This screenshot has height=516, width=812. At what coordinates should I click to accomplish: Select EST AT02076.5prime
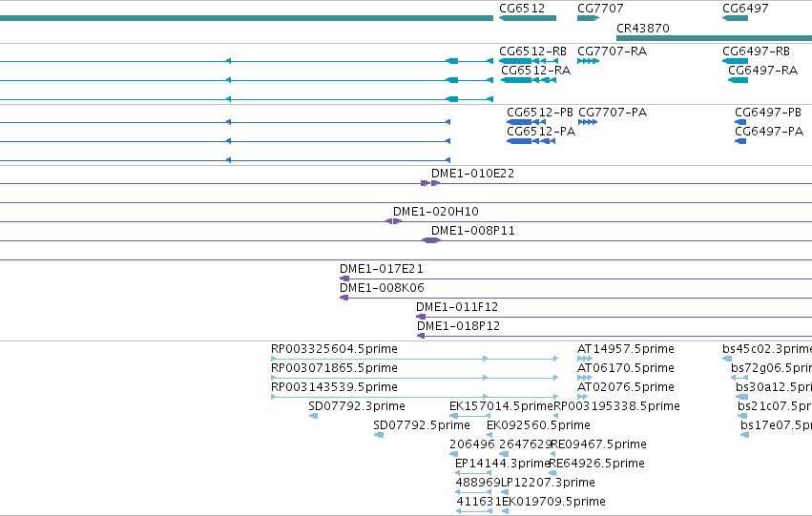point(583,397)
